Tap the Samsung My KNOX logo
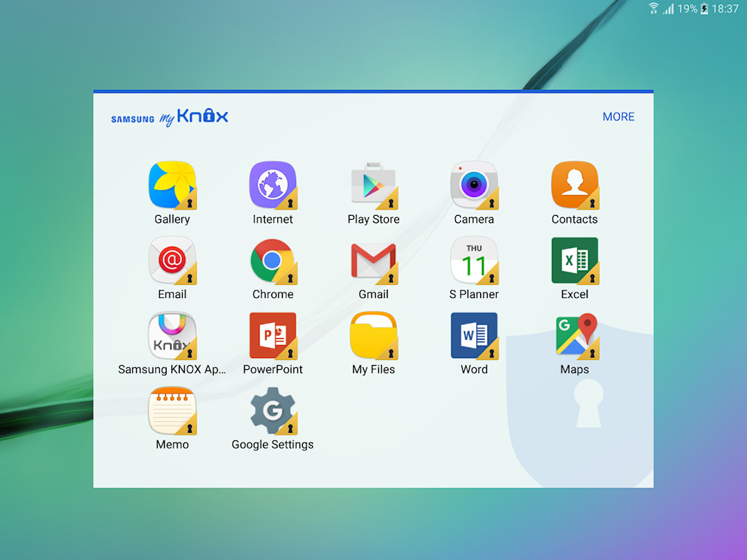Screen dimensions: 747x560 tap(169, 117)
